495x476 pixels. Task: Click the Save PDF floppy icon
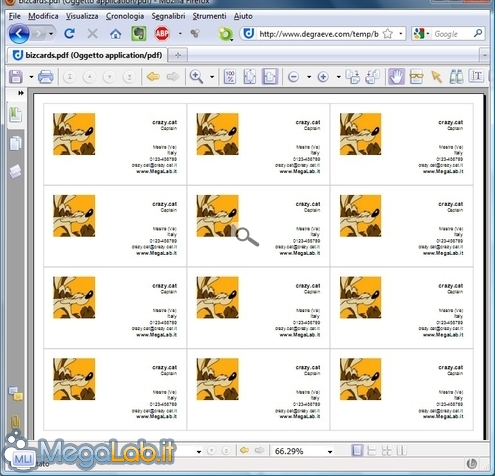click(16, 77)
